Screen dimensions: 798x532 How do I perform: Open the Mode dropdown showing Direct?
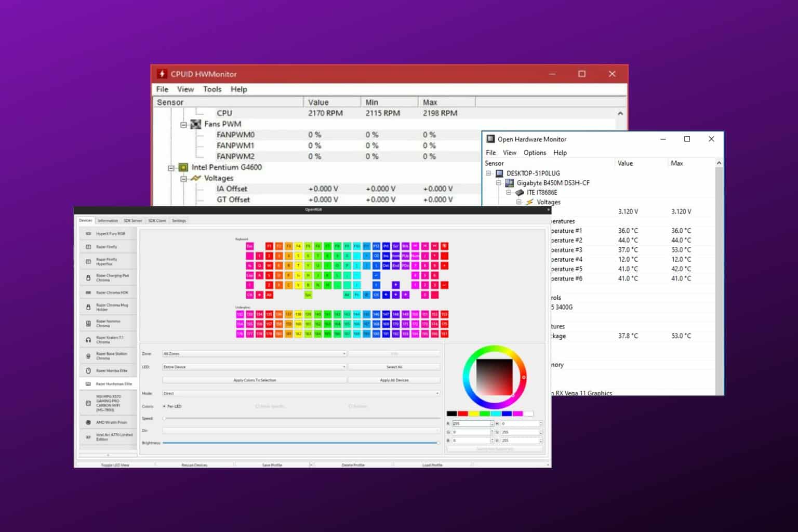pyautogui.click(x=301, y=393)
